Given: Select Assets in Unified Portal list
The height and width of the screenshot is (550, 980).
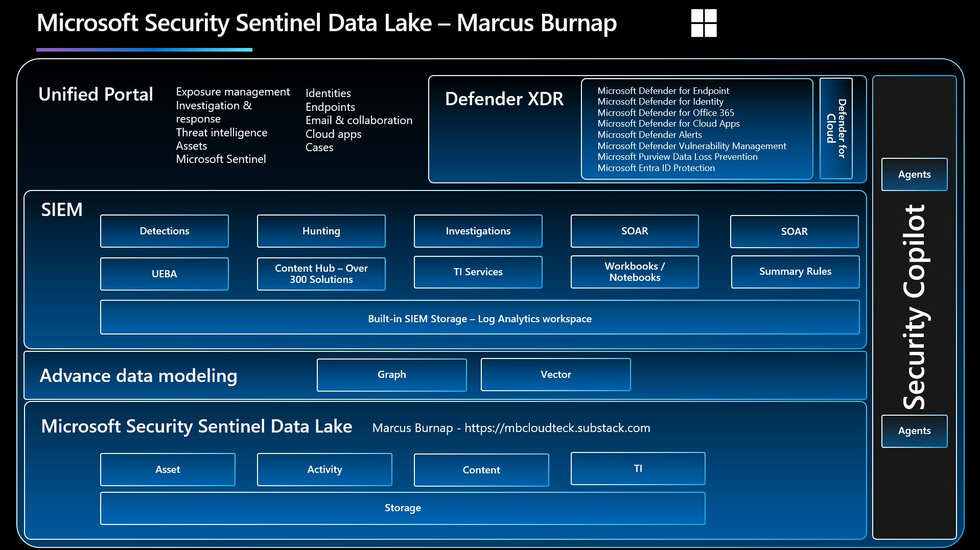Looking at the screenshot, I should [192, 146].
